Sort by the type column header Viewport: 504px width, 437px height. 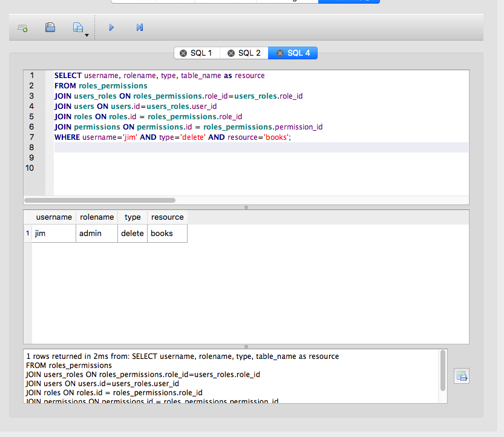click(133, 217)
